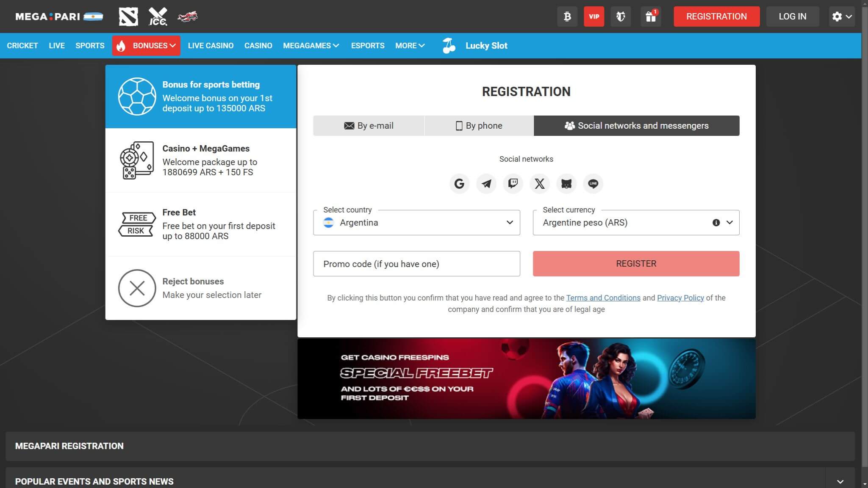Screen dimensions: 868x488
Task: Click the Free Risk ticket icon
Action: pyautogui.click(x=137, y=224)
